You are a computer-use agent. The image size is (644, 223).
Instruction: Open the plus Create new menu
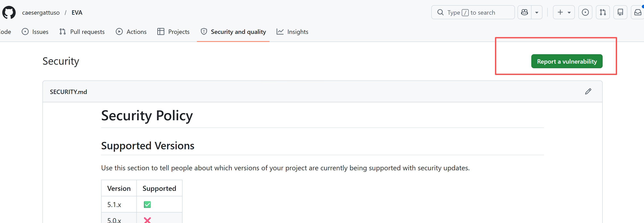tap(564, 12)
